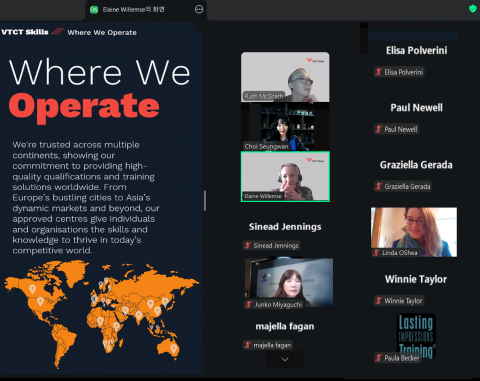Click muted mic icon beside Winnie Taylor

coord(379,301)
